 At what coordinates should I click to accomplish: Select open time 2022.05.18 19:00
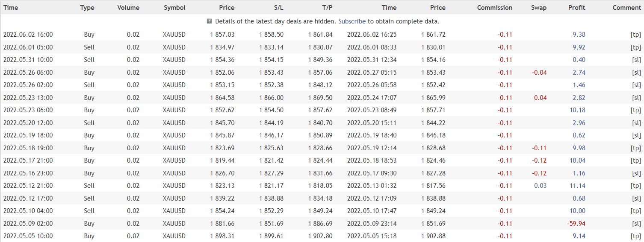pyautogui.click(x=28, y=148)
